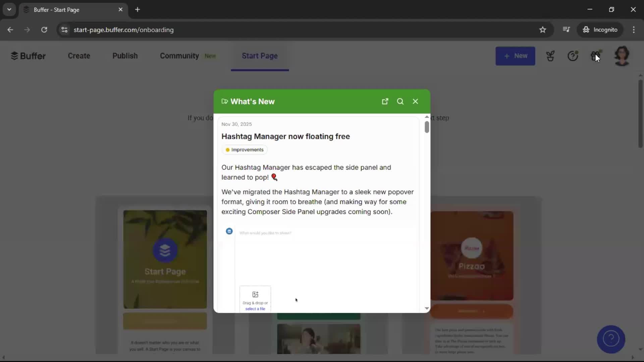Screen dimensions: 644x362
Task: Click the New post button
Action: (x=516, y=56)
